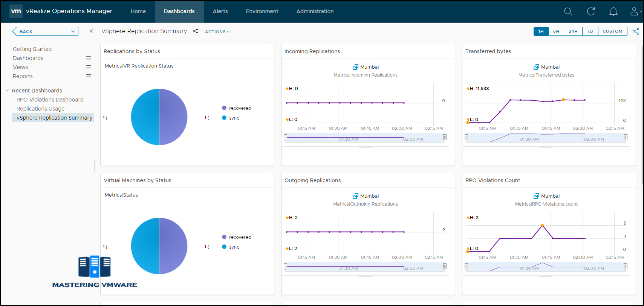Toggle recovered legend in Replications by Status
The height and width of the screenshot is (306, 644).
click(237, 108)
